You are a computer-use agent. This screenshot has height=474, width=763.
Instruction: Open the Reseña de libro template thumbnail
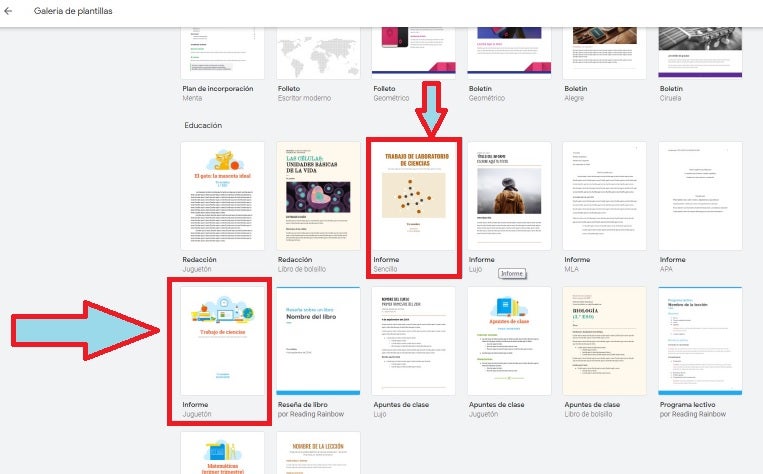318,340
